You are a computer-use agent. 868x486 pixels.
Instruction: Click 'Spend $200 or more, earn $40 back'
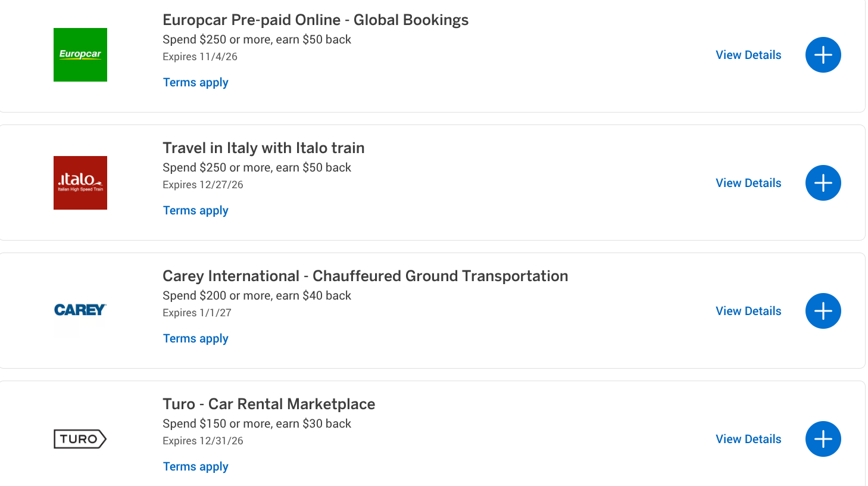click(x=257, y=296)
